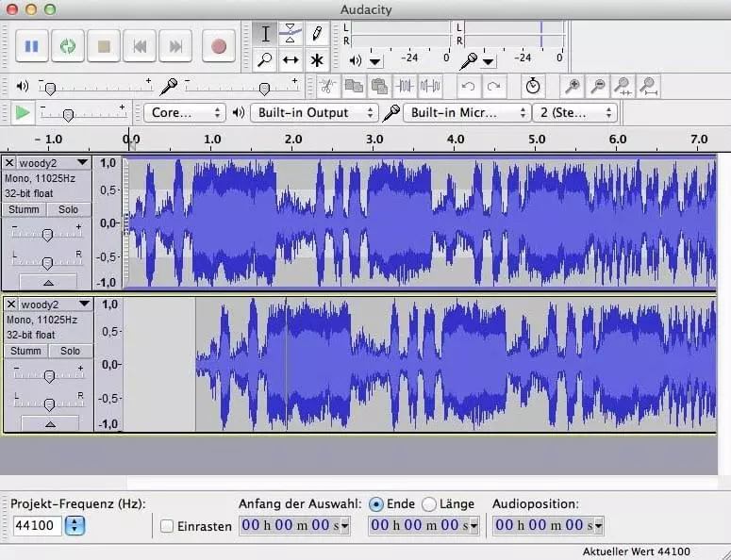Open the Core audio host dropdown

185,113
